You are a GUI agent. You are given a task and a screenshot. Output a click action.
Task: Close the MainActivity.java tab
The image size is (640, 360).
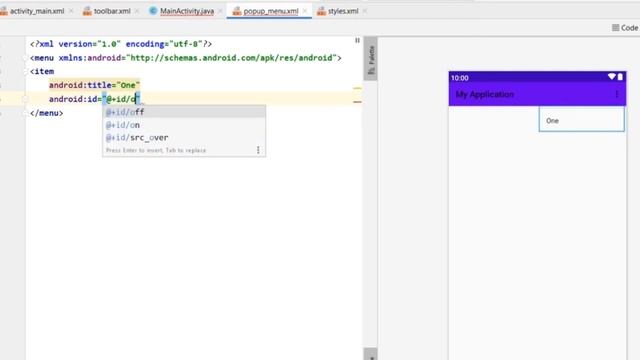click(x=220, y=11)
